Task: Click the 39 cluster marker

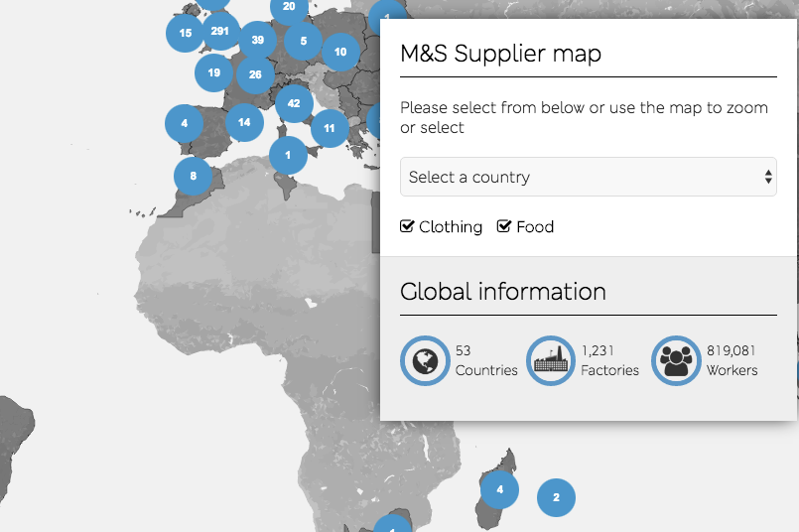Action: pyautogui.click(x=258, y=40)
